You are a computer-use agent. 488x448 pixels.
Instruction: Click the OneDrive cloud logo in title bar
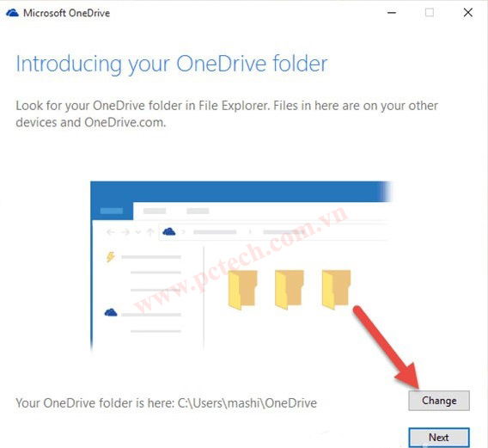click(12, 13)
